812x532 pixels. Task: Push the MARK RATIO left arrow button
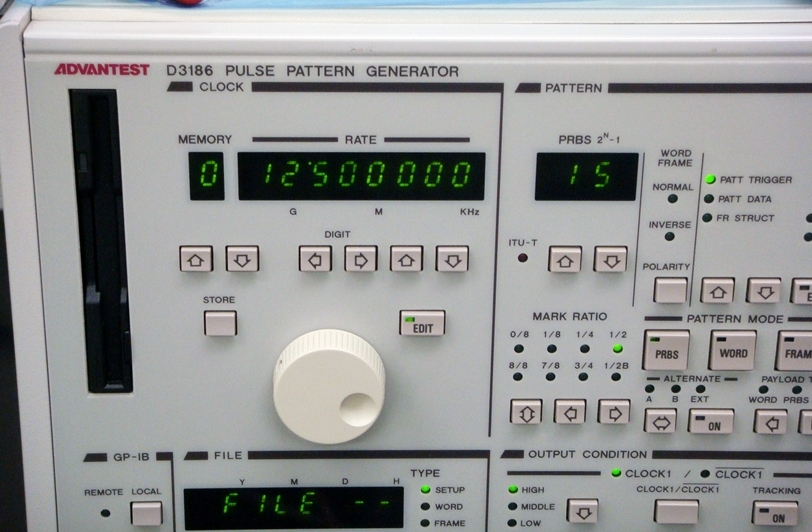(x=570, y=412)
